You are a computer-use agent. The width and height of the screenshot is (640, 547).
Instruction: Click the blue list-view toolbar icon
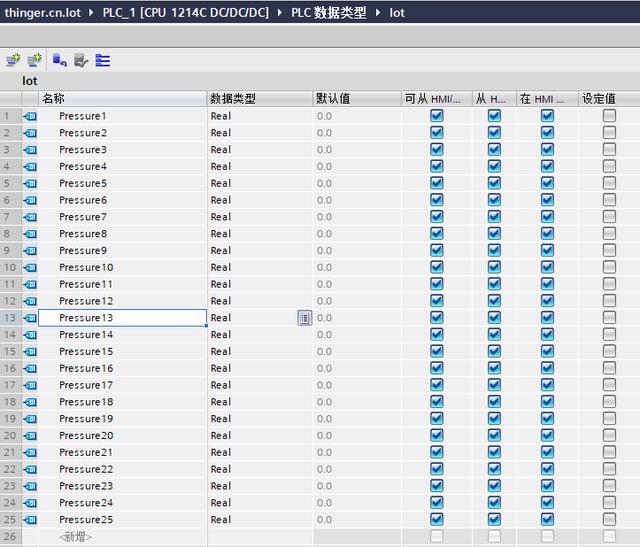pyautogui.click(x=103, y=61)
